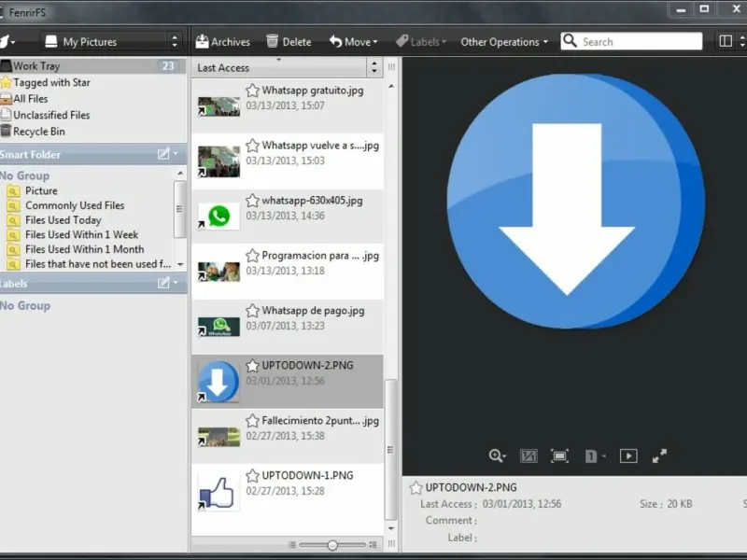747x560 pixels.
Task: Adjust the thumbnail size slider
Action: (x=332, y=545)
